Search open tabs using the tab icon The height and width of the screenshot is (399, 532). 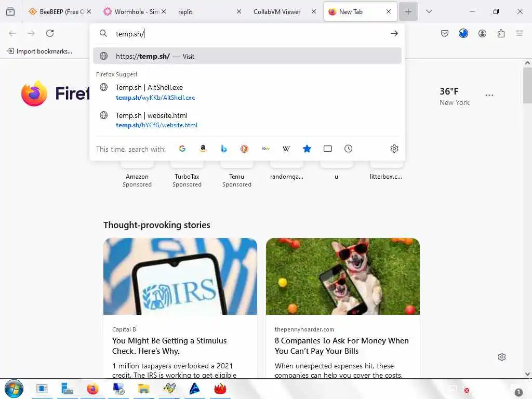coord(328,149)
